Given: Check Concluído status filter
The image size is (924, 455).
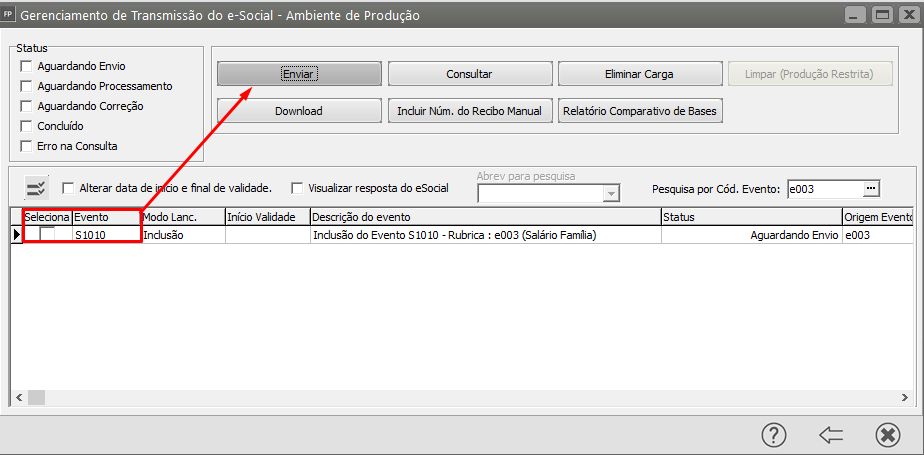Looking at the screenshot, I should 26,126.
